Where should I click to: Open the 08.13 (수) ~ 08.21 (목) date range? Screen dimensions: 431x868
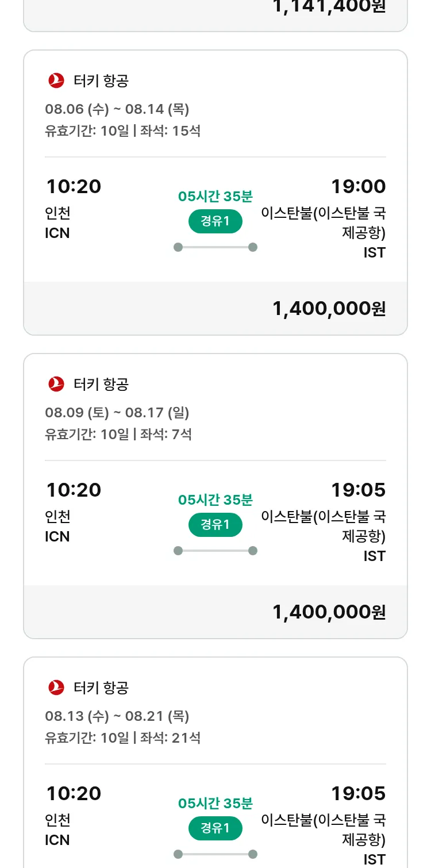click(x=117, y=716)
